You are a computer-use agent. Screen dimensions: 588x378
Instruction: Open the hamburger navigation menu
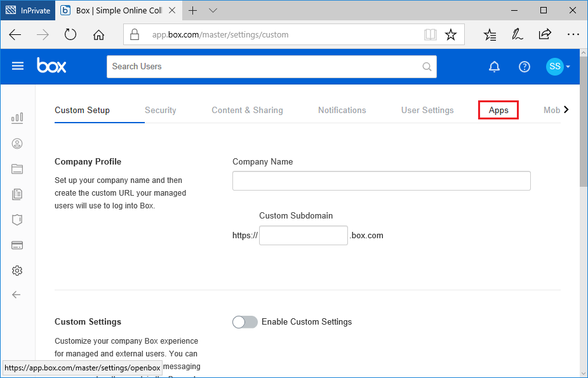pos(18,66)
